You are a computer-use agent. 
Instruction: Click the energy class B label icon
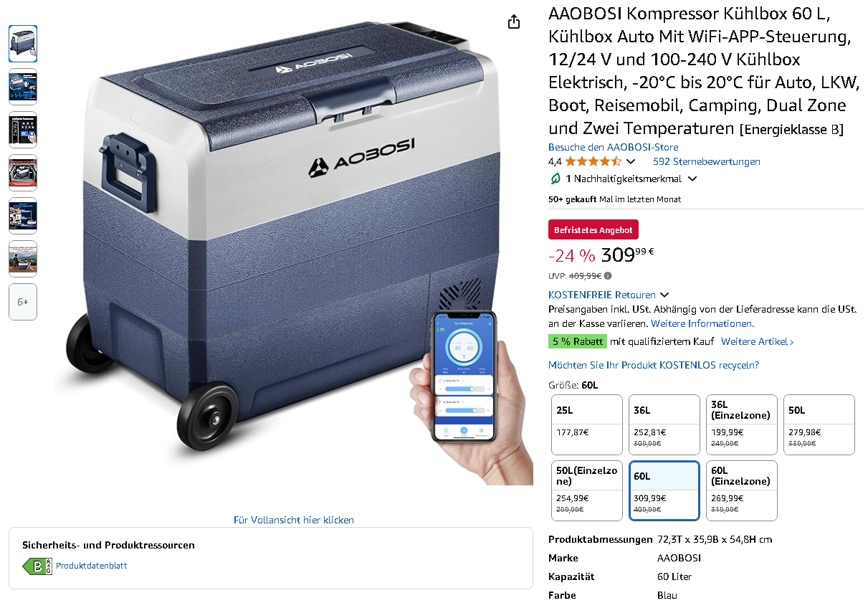(x=37, y=566)
